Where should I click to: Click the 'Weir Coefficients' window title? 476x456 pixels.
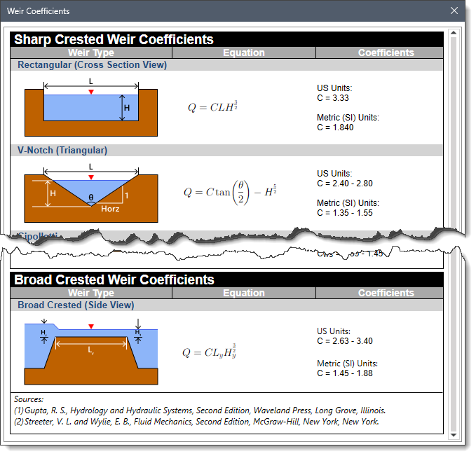click(x=39, y=11)
